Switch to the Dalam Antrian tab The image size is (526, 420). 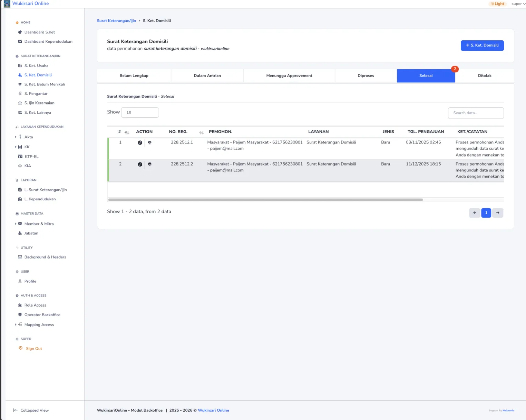tap(207, 76)
